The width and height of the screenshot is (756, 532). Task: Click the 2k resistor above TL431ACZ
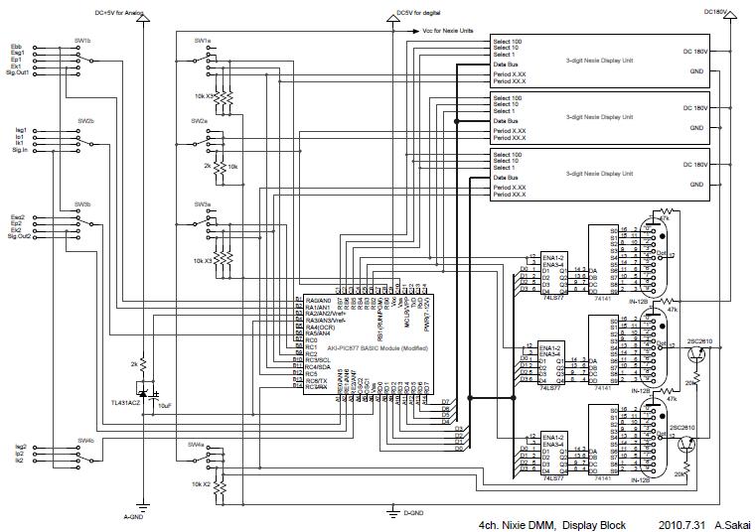pyautogui.click(x=143, y=365)
